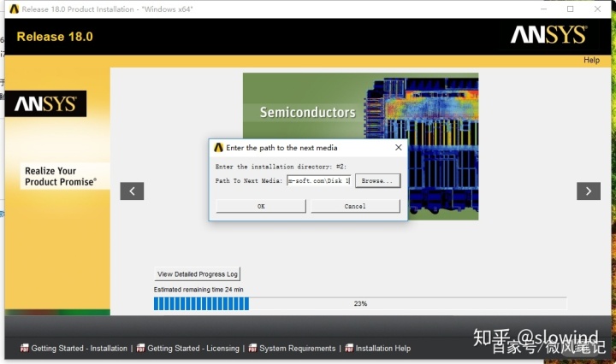
Task: Click the ANSYS icon in the dialog title
Action: 218,148
